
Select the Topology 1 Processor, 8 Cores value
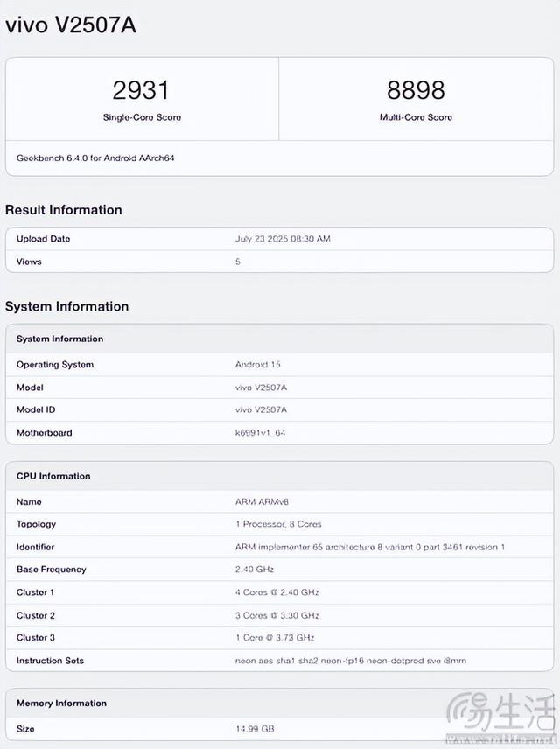tap(278, 524)
